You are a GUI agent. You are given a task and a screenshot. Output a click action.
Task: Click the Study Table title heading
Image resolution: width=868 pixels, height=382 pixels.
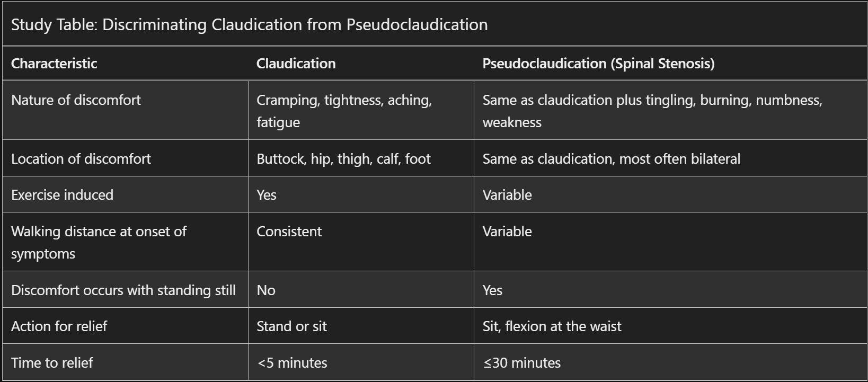[x=249, y=24]
